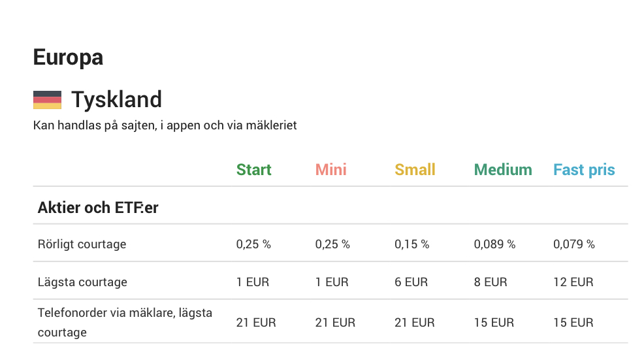644x360 pixels.
Task: Select the Small column header
Action: (x=415, y=170)
